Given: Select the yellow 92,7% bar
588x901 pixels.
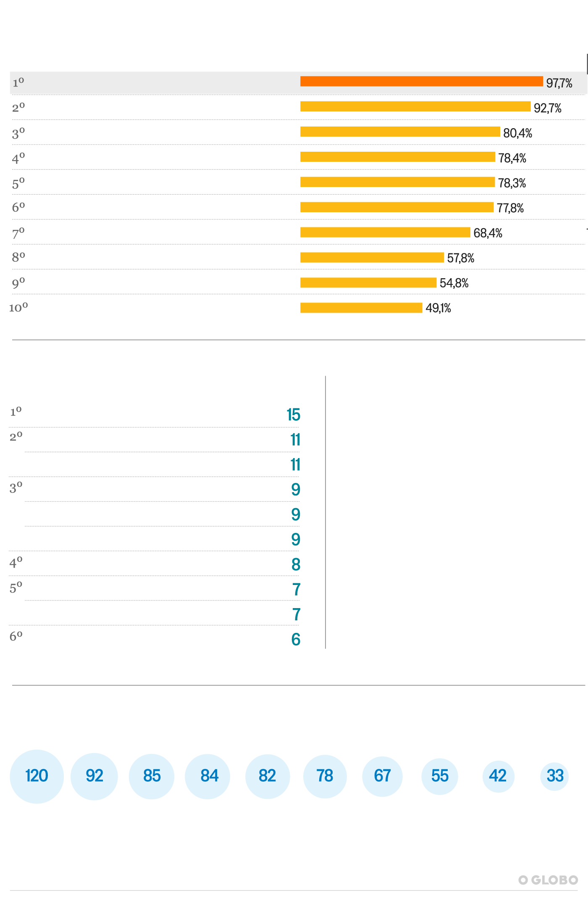Looking at the screenshot, I should (415, 107).
